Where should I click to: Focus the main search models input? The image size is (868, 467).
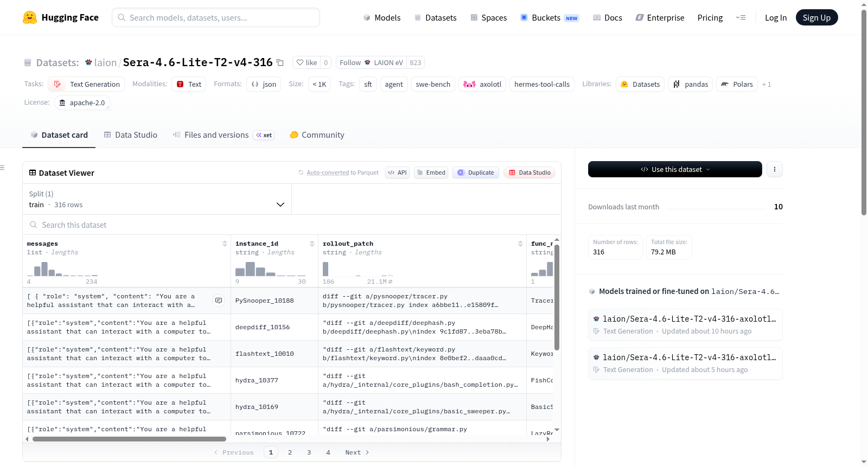(216, 17)
